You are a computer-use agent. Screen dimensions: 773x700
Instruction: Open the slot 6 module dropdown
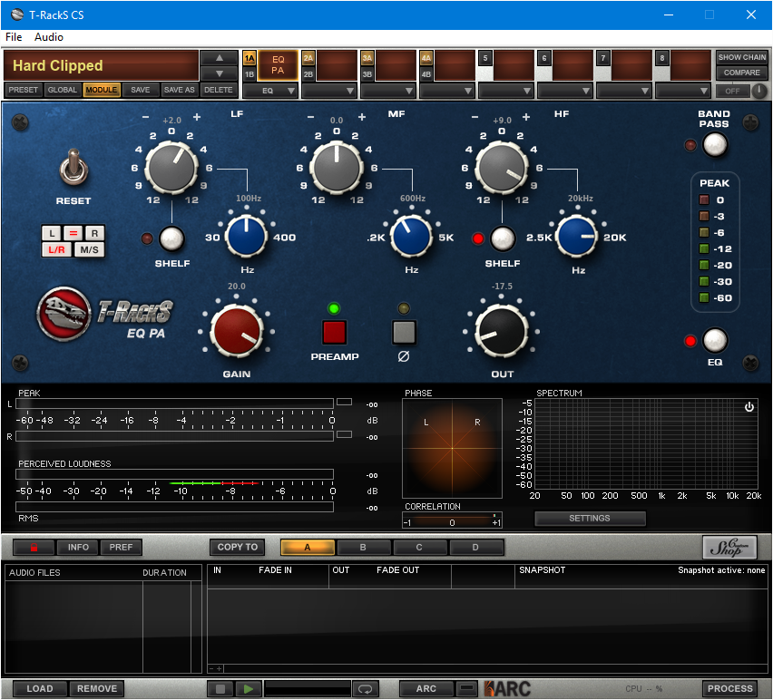[565, 91]
